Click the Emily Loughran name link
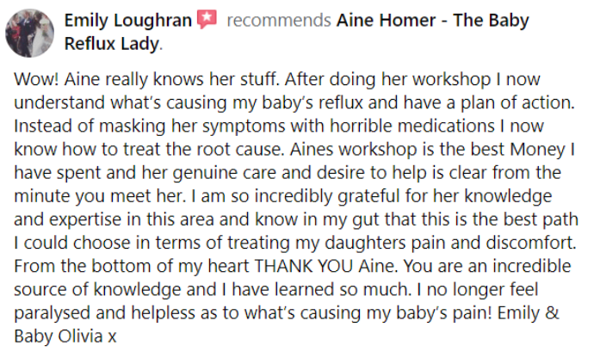 [x=127, y=21]
